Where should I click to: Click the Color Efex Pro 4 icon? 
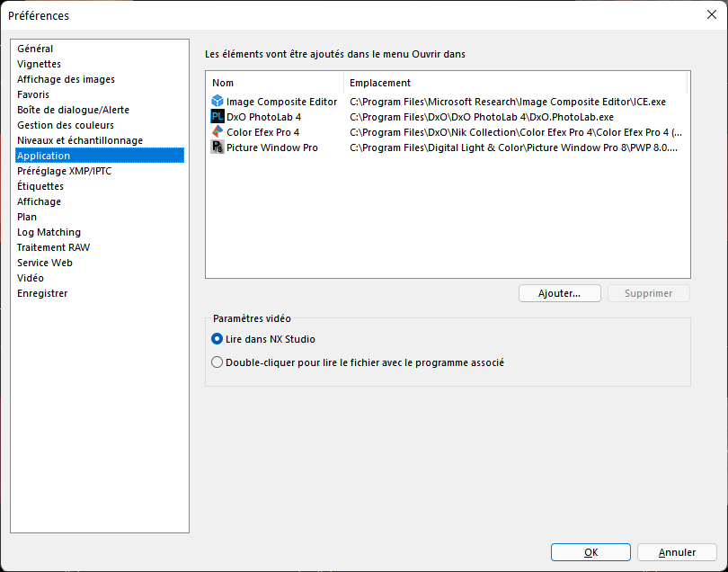[217, 132]
